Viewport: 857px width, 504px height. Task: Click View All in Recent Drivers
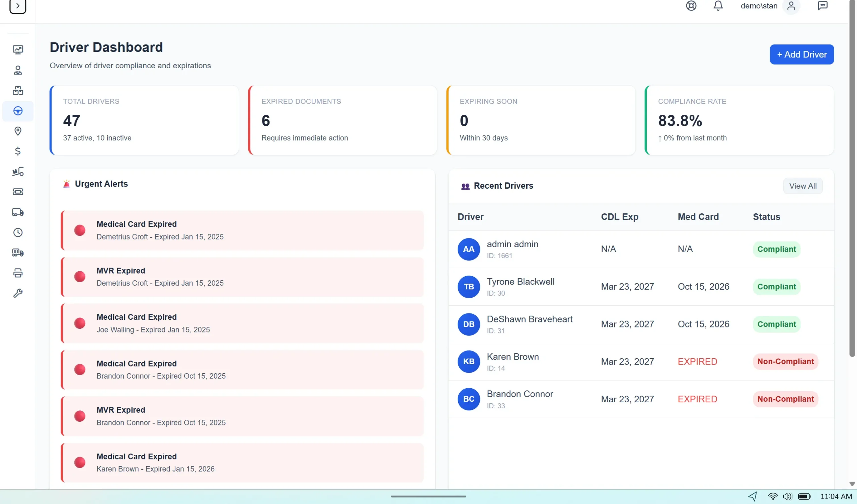point(803,186)
